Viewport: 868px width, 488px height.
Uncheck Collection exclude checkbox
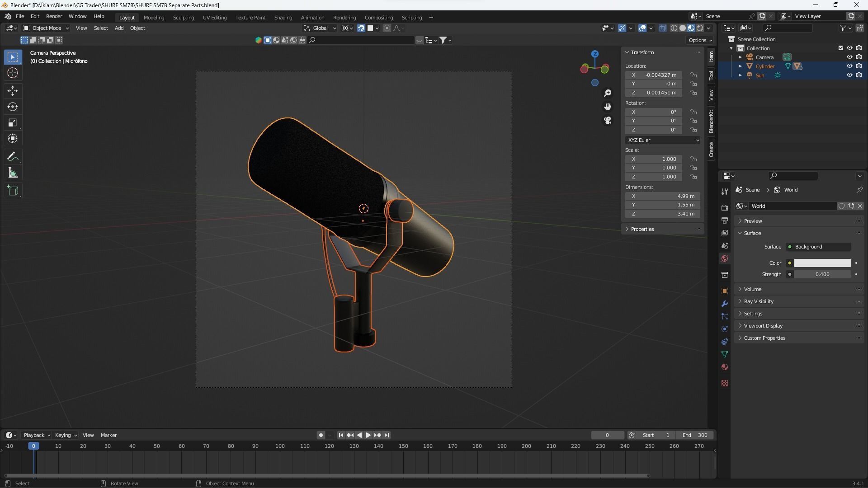(841, 48)
